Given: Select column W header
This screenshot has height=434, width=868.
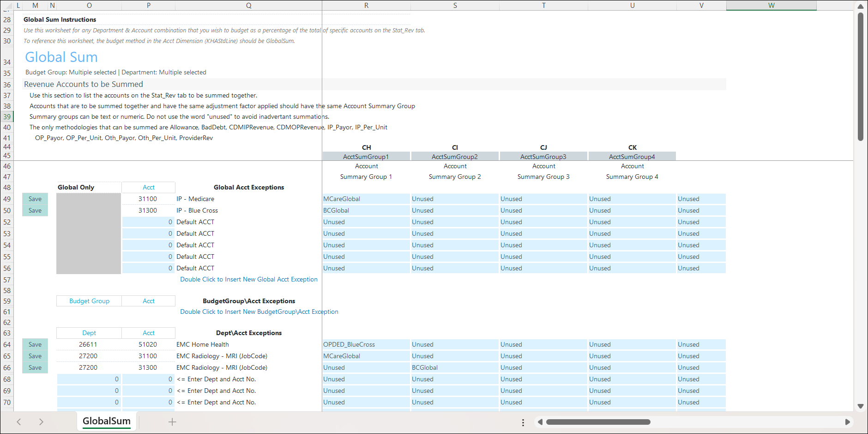Looking at the screenshot, I should click(x=771, y=6).
